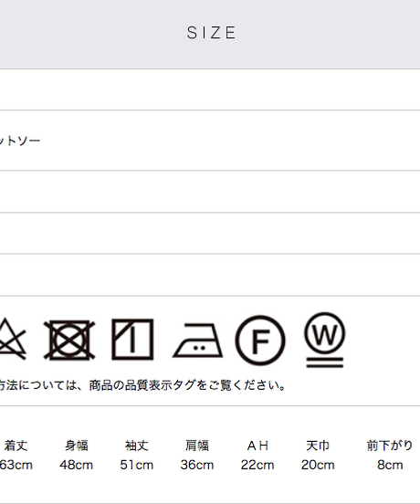Click the 袖丈 sleeve length label
The width and height of the screenshot is (420, 504).
click(x=137, y=446)
